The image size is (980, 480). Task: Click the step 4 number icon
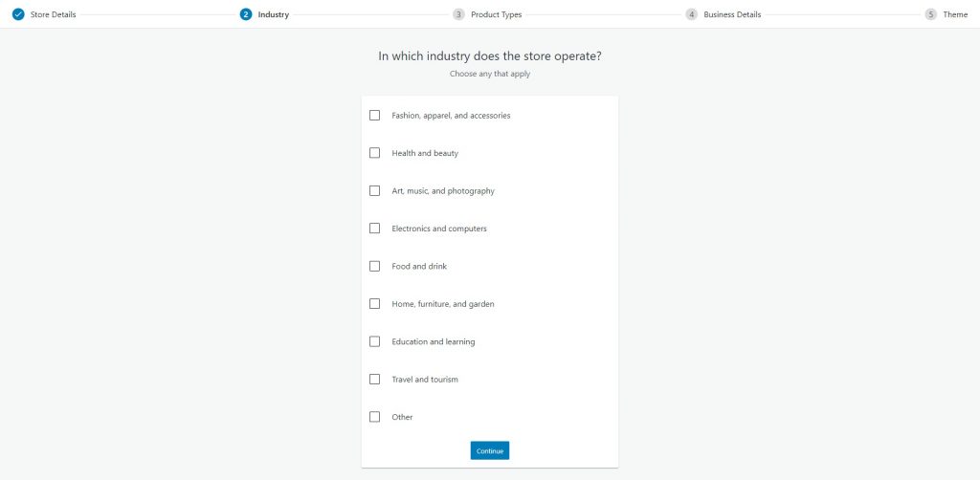[692, 14]
